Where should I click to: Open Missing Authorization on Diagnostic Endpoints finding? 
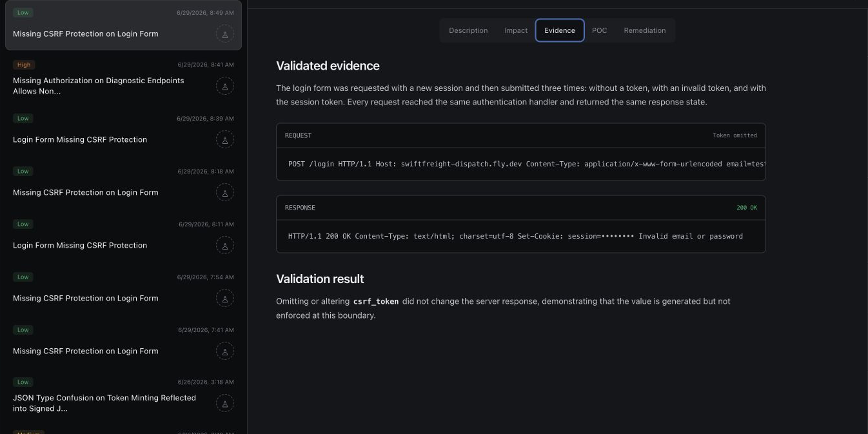point(123,78)
